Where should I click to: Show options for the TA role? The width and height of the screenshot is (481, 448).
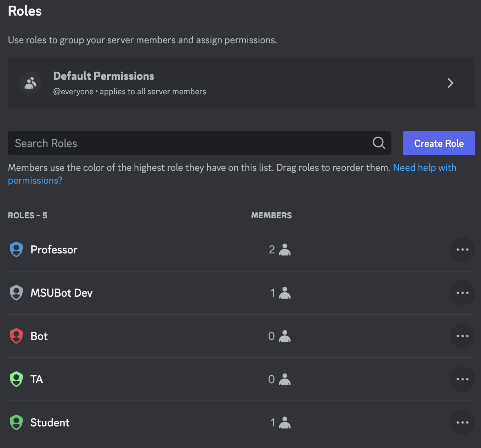click(463, 379)
